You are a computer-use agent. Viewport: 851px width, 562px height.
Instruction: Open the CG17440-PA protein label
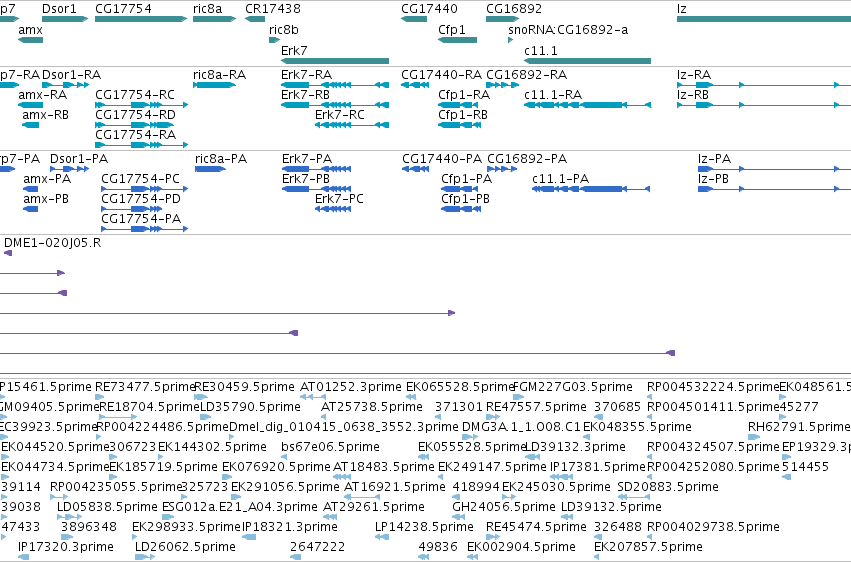tap(442, 159)
